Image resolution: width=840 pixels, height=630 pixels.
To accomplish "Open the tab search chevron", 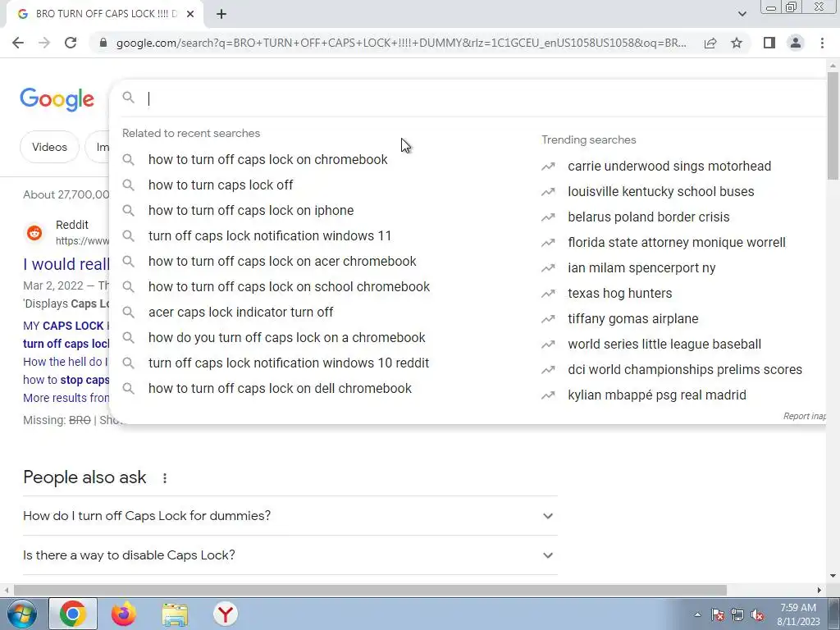I will pyautogui.click(x=742, y=14).
